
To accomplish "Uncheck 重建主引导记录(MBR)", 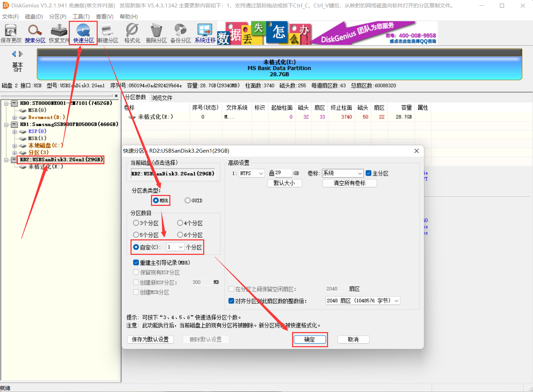I will [x=136, y=262].
